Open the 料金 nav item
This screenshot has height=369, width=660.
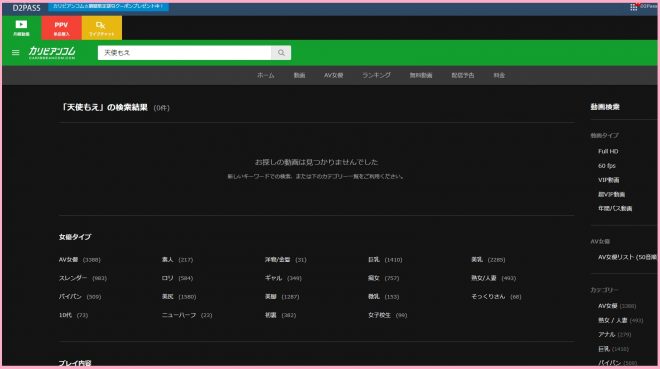pos(499,75)
